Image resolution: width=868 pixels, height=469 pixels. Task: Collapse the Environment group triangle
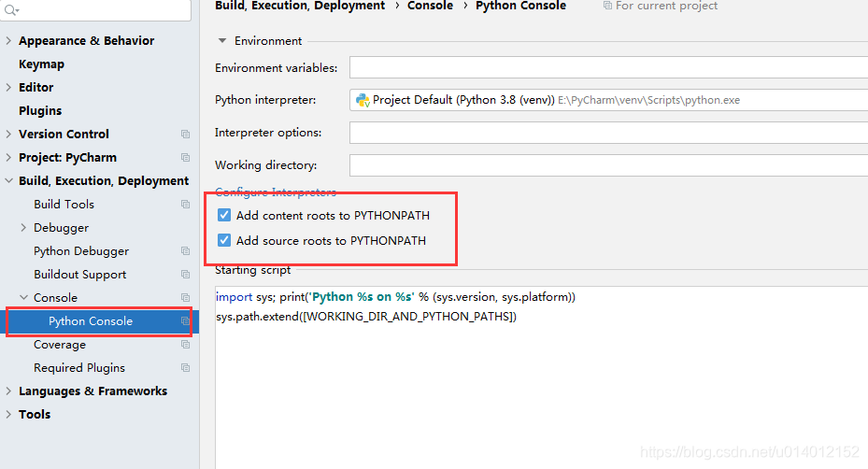[222, 40]
